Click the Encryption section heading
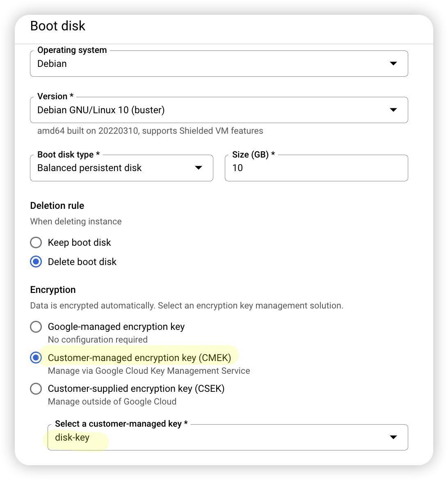This screenshot has height=480, width=448. pyautogui.click(x=53, y=290)
